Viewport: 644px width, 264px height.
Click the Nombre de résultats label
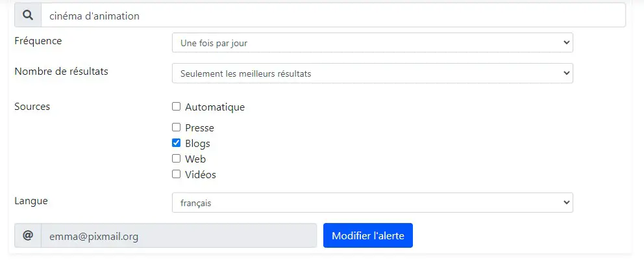point(61,71)
